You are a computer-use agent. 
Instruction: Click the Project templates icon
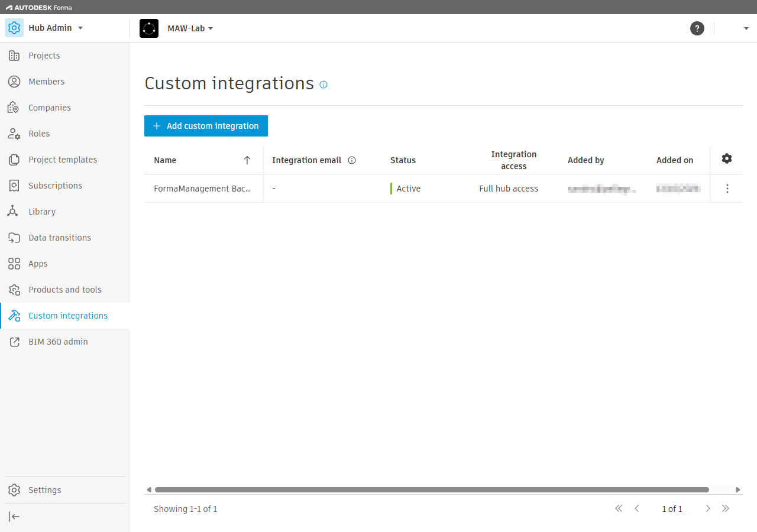click(14, 160)
